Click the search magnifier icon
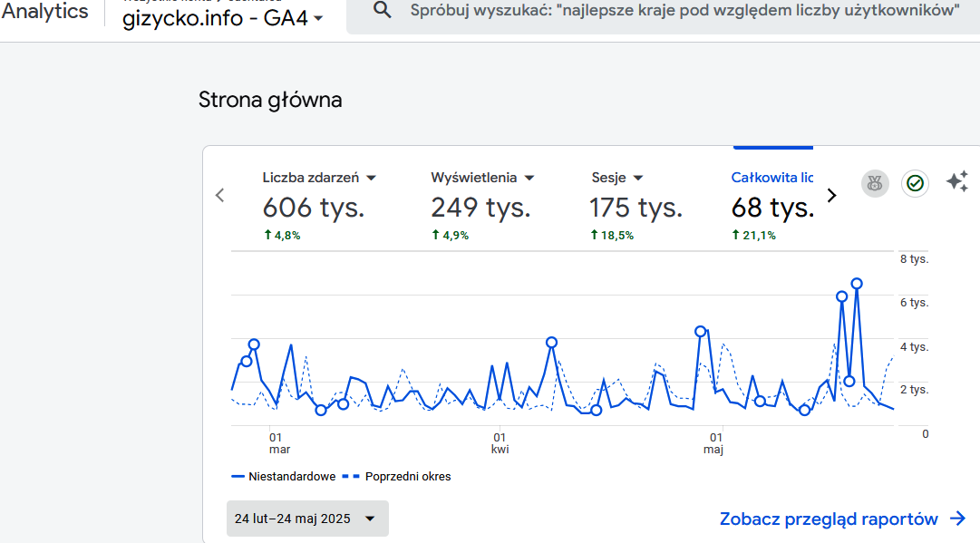 (383, 11)
